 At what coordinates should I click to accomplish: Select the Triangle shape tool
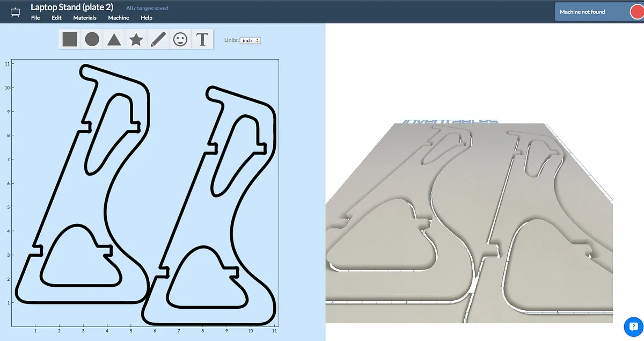(x=114, y=39)
